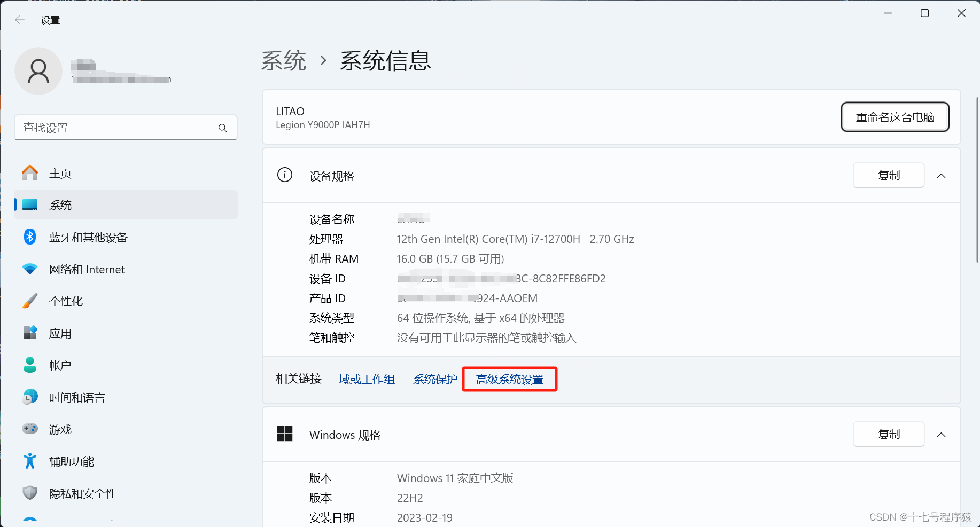Copy device specifications with 复制 button
Viewport: 980px width, 527px height.
coord(889,175)
